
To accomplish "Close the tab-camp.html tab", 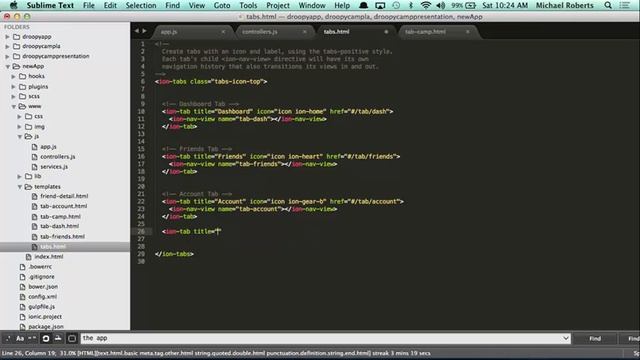I will [x=468, y=32].
